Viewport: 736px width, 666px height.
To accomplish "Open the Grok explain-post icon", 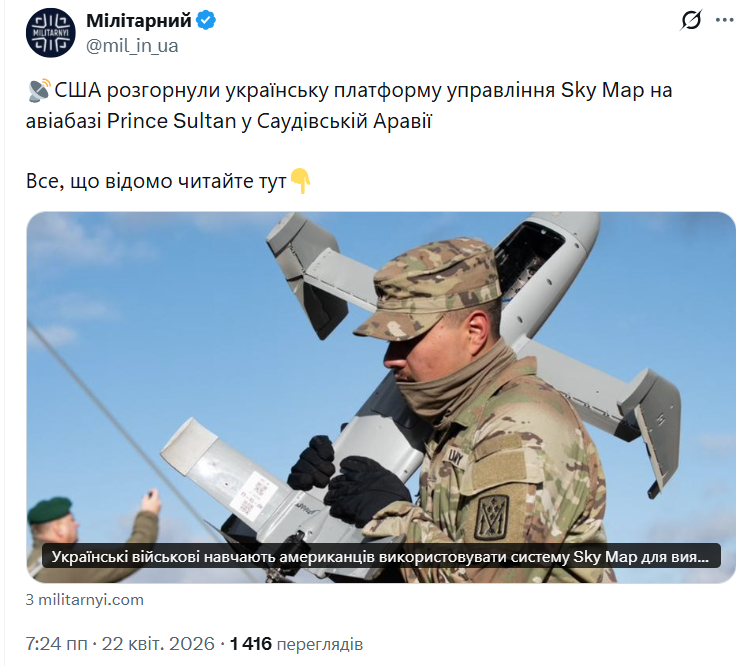I will tap(691, 20).
